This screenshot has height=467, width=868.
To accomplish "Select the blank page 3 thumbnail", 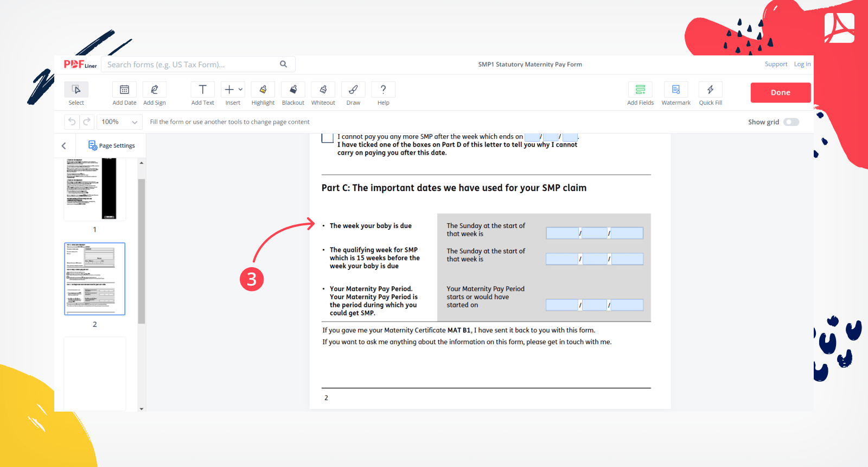I will [x=94, y=374].
